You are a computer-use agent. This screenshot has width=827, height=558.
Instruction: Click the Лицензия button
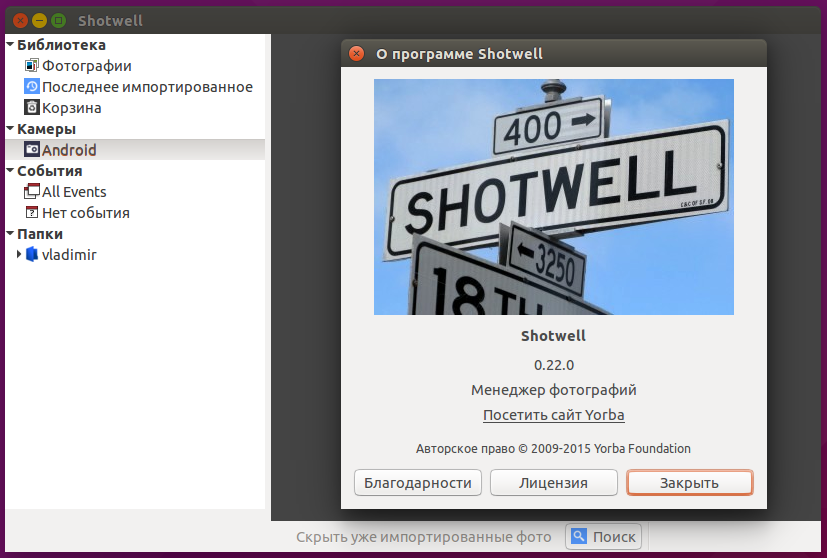553,483
